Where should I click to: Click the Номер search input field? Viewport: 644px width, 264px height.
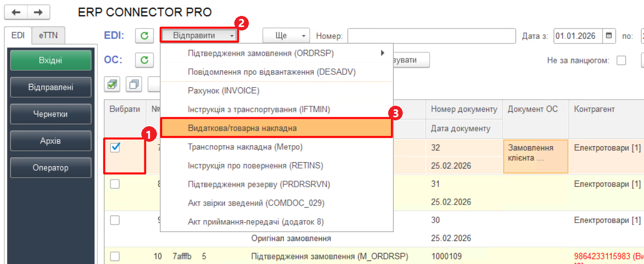point(431,36)
